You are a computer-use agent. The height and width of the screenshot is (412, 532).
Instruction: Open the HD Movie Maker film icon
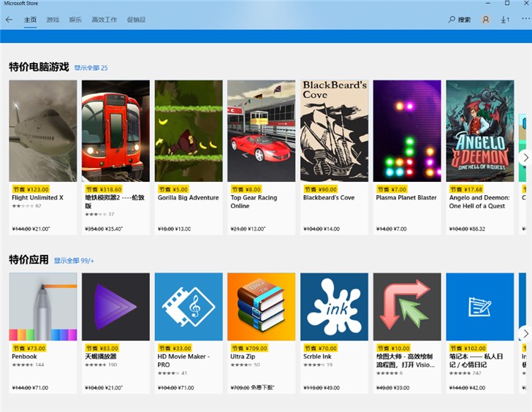pos(189,307)
